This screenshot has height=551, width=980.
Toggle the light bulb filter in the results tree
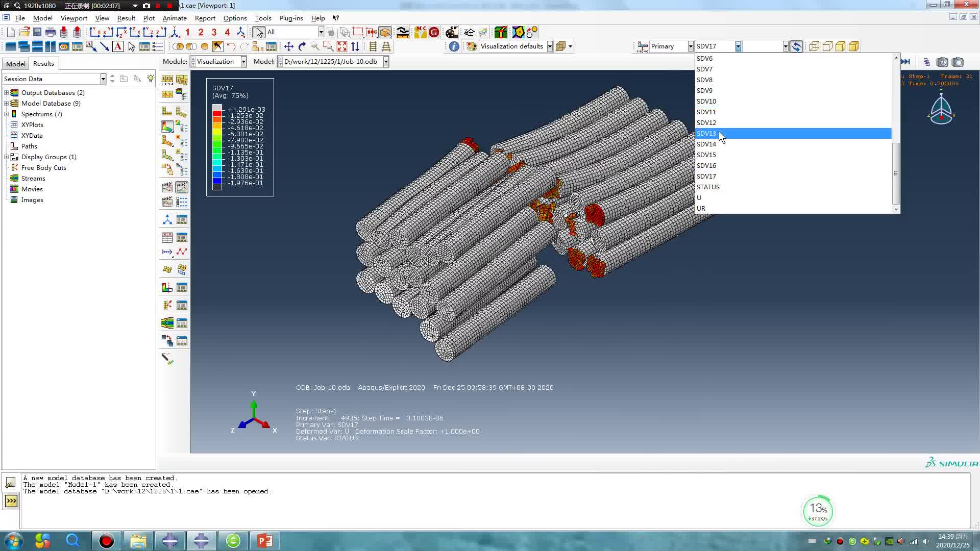coord(151,79)
